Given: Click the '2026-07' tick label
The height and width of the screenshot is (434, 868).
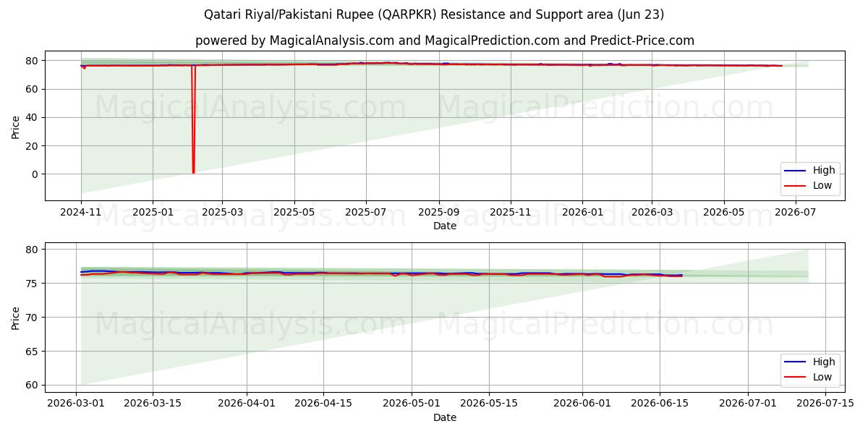Looking at the screenshot, I should pos(795,212).
